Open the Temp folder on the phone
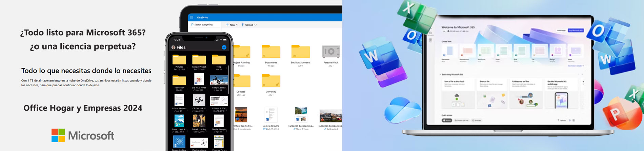644x151 pixels. coord(219,59)
